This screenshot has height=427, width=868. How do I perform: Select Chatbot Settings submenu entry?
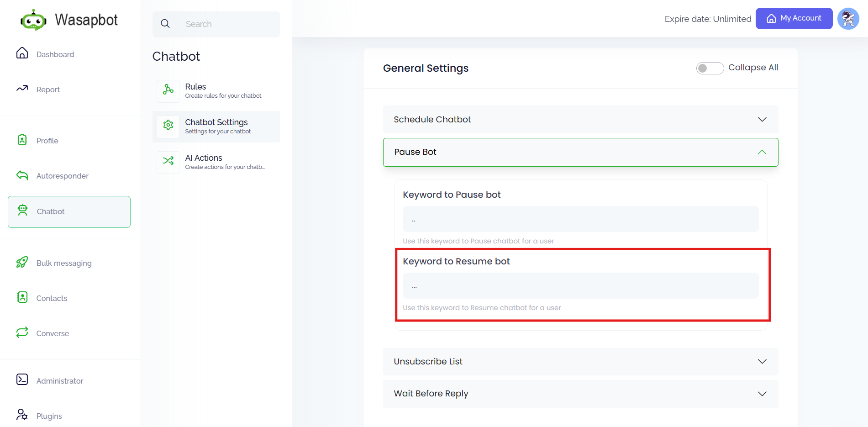(216, 127)
